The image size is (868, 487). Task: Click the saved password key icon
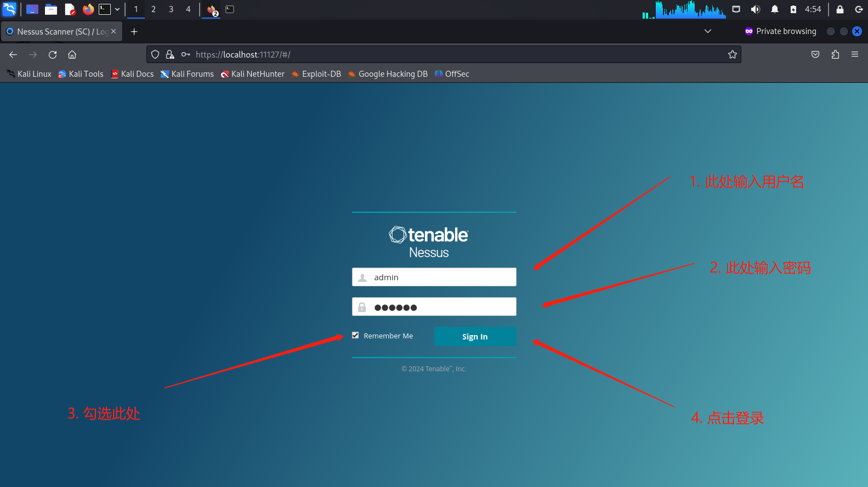[186, 55]
